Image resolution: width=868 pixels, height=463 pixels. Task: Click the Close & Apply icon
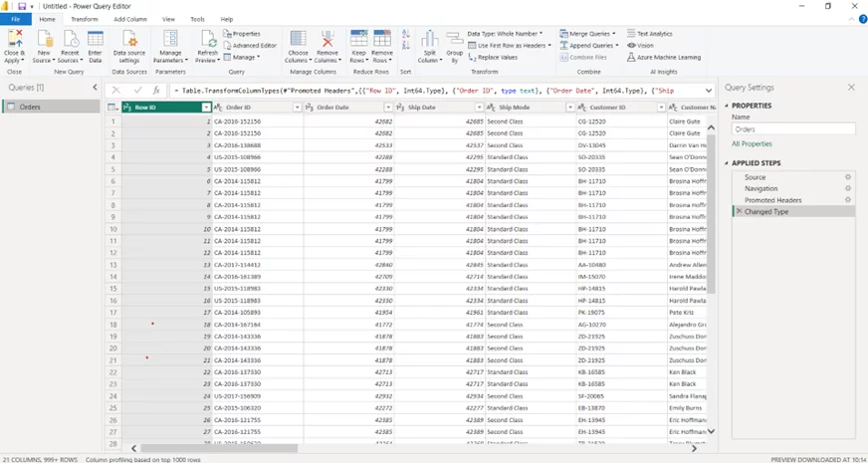point(14,39)
